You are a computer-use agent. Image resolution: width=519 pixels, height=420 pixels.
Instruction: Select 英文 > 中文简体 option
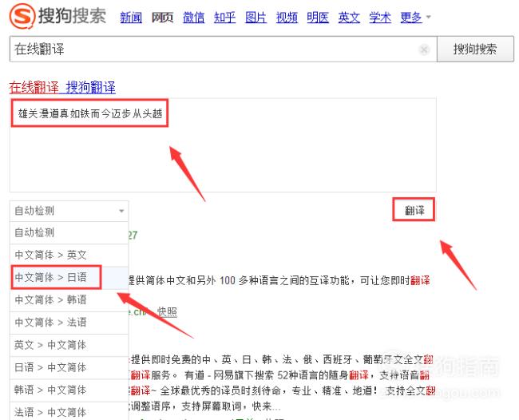click(x=69, y=345)
